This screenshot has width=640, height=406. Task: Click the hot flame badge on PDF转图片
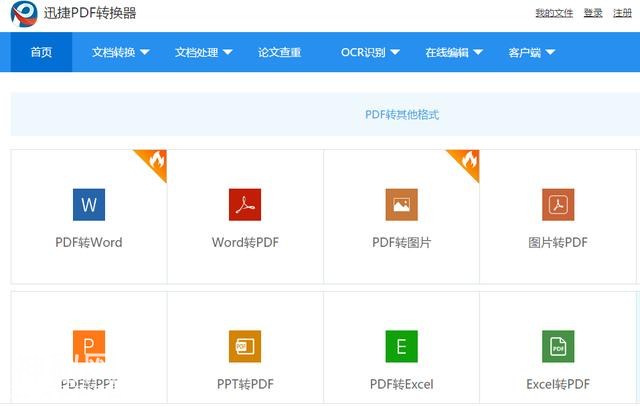pyautogui.click(x=468, y=161)
